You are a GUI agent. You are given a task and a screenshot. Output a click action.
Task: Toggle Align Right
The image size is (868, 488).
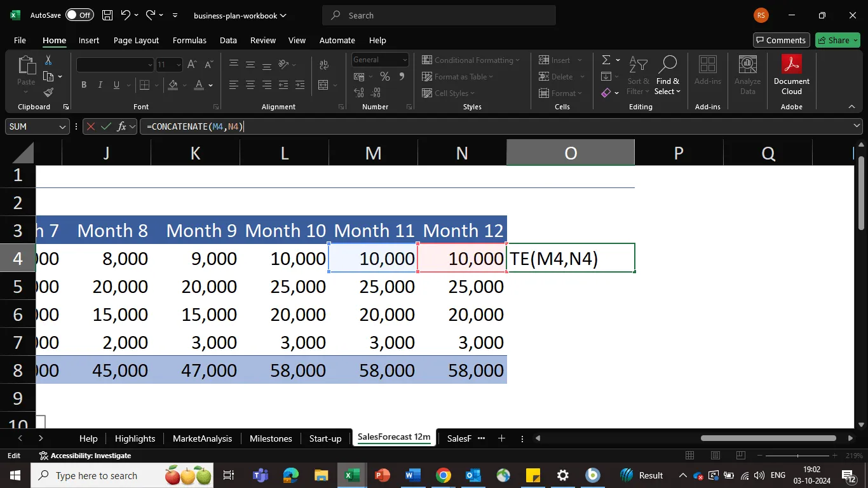[x=267, y=85]
